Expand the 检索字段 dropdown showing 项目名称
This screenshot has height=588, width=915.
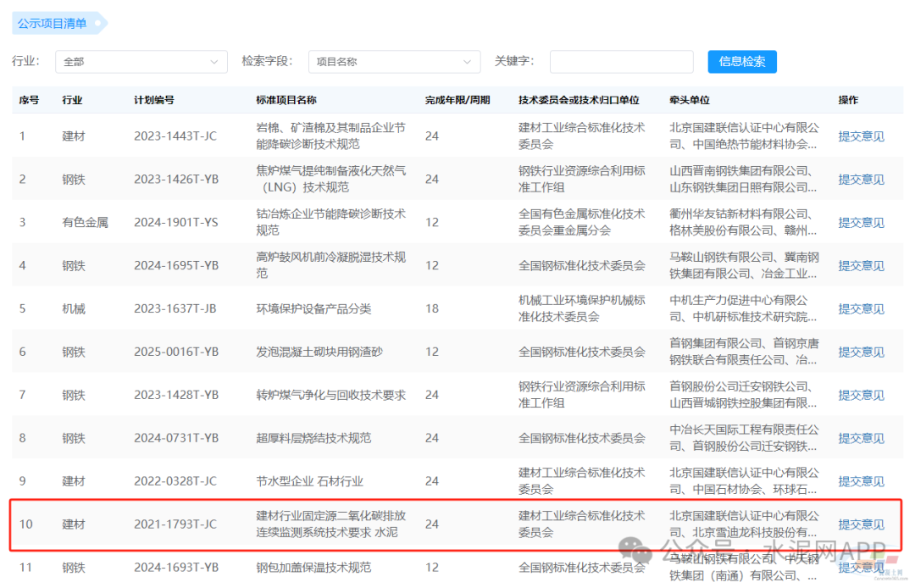click(394, 62)
